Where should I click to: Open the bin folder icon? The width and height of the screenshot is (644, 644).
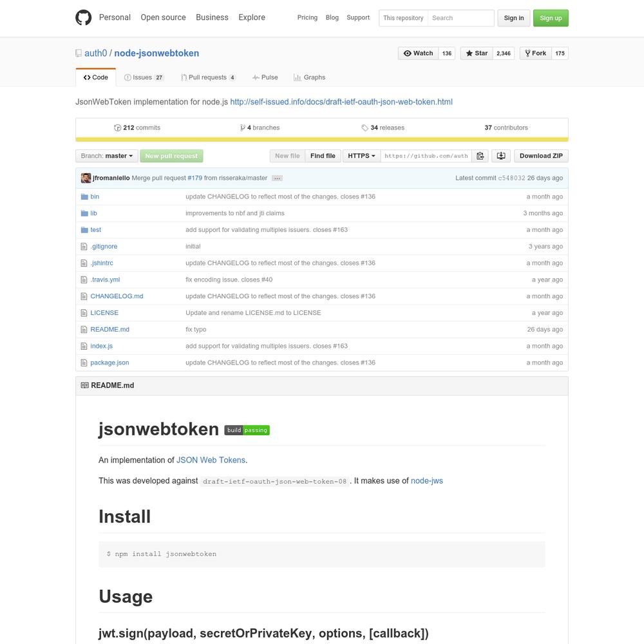84,196
